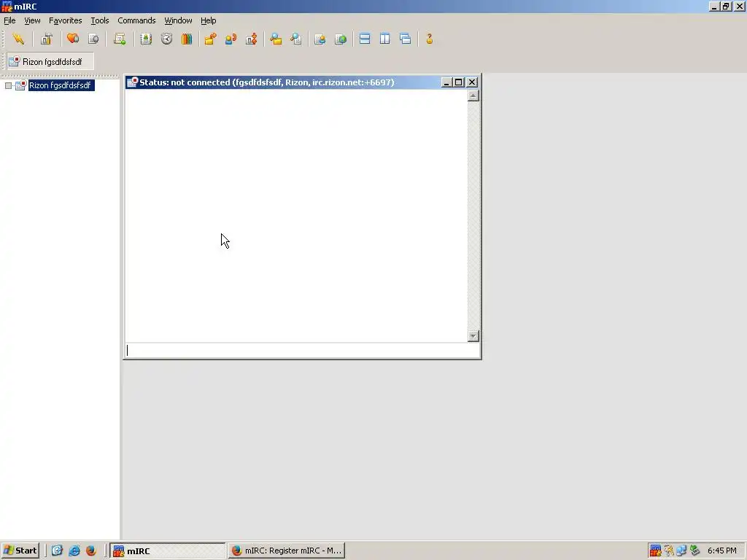Launch Internet Explorer from quick launch

point(74,551)
